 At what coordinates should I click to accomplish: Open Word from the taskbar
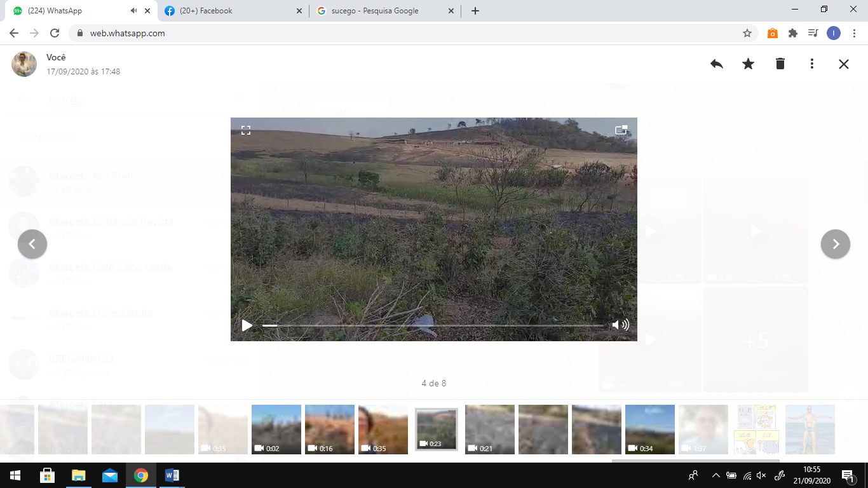click(172, 475)
